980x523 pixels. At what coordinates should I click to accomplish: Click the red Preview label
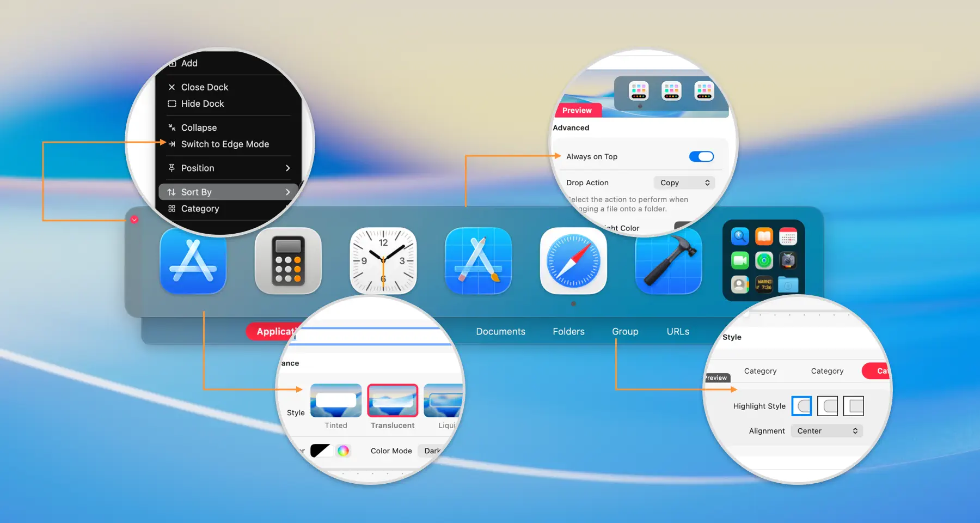[x=577, y=110]
